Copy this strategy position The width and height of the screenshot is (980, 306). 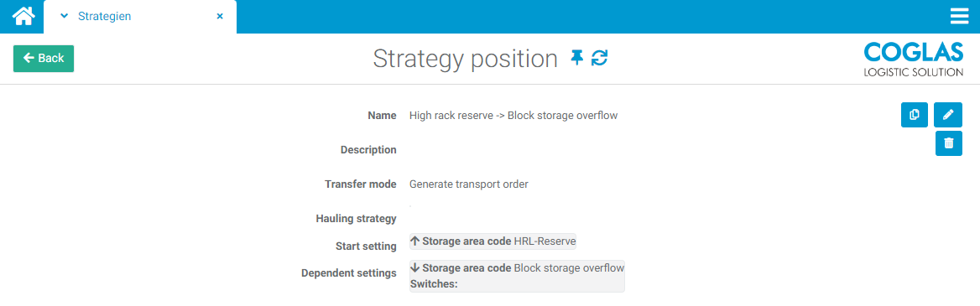pos(915,115)
